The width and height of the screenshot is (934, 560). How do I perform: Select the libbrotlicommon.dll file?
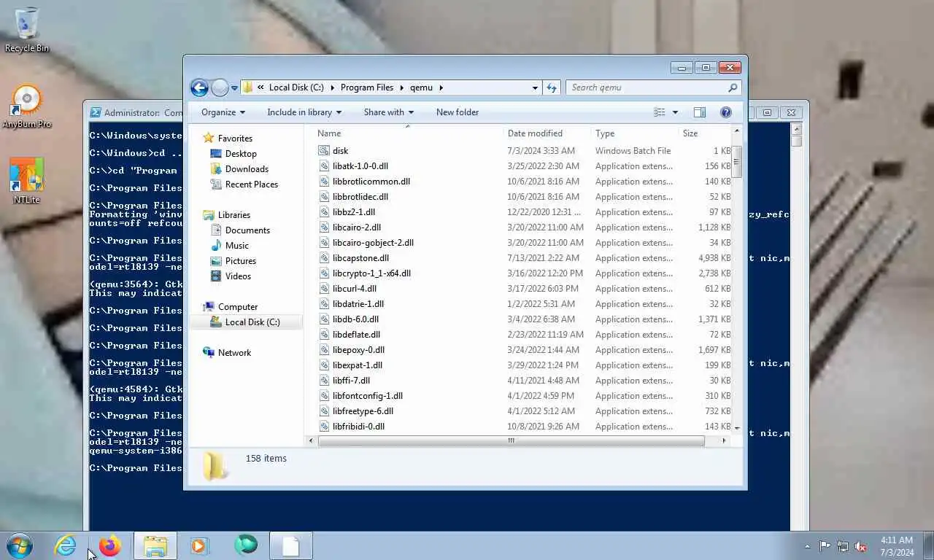(371, 182)
